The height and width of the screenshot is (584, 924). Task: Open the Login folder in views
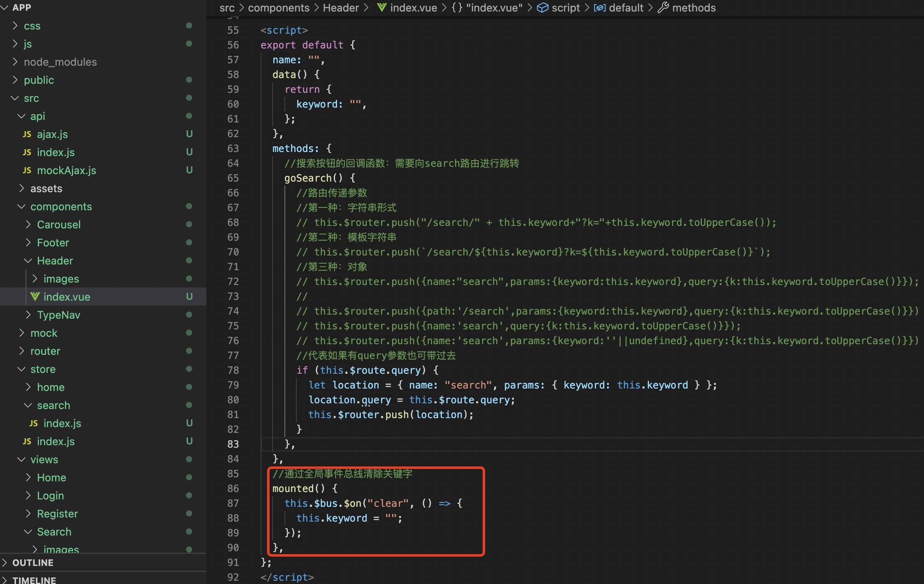point(50,496)
